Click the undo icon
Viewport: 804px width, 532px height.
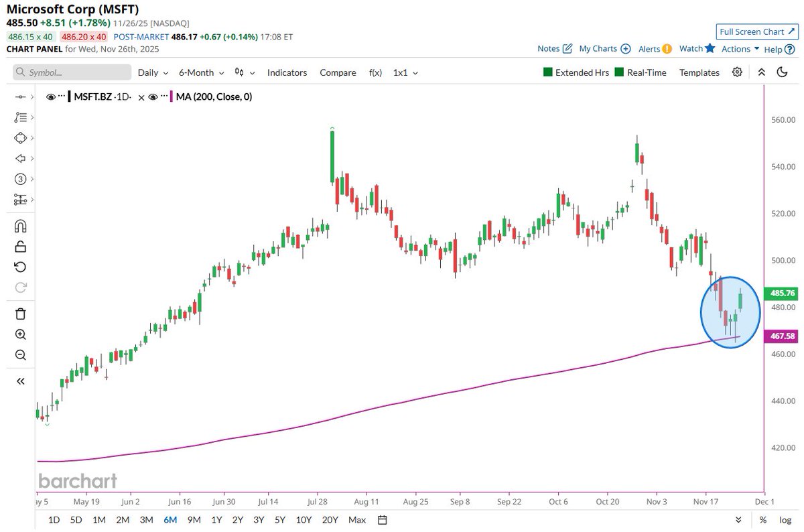[20, 267]
